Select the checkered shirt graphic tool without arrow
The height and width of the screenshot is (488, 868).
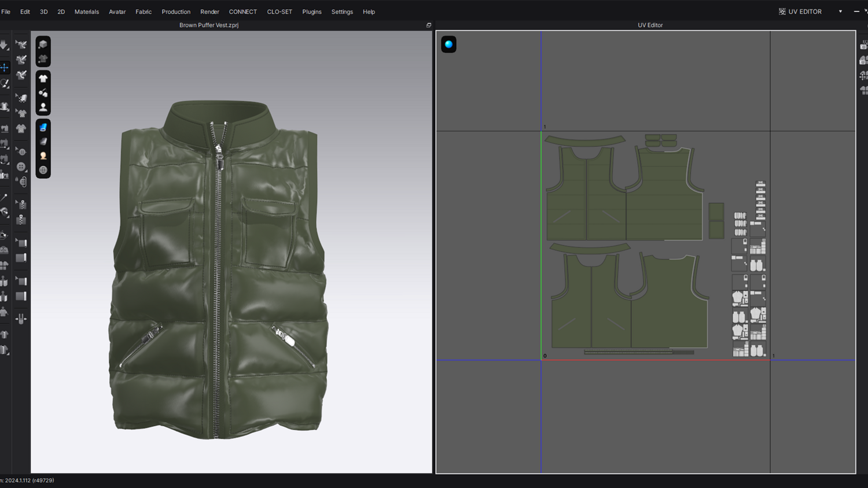coord(21,128)
